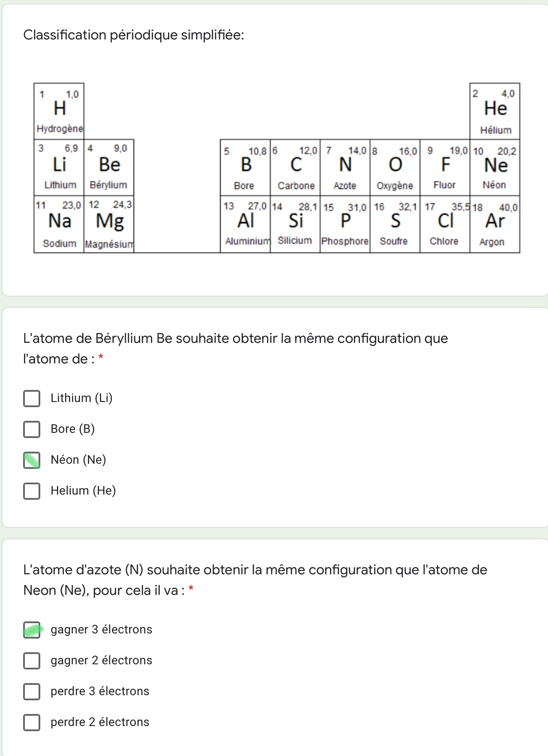Viewport: 548px width, 756px height.
Task: Click the azote (N) question text
Action: 255,580
